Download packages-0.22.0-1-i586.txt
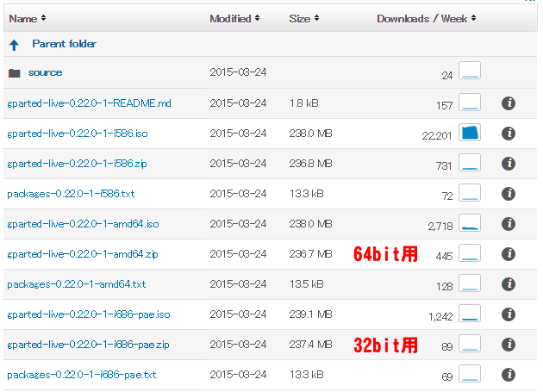 [71, 194]
